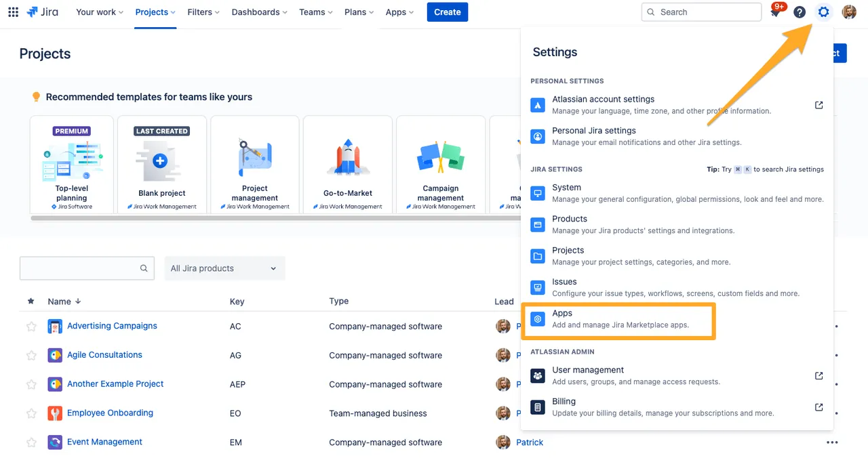
Task: Click the notifications bell icon
Action: click(775, 12)
